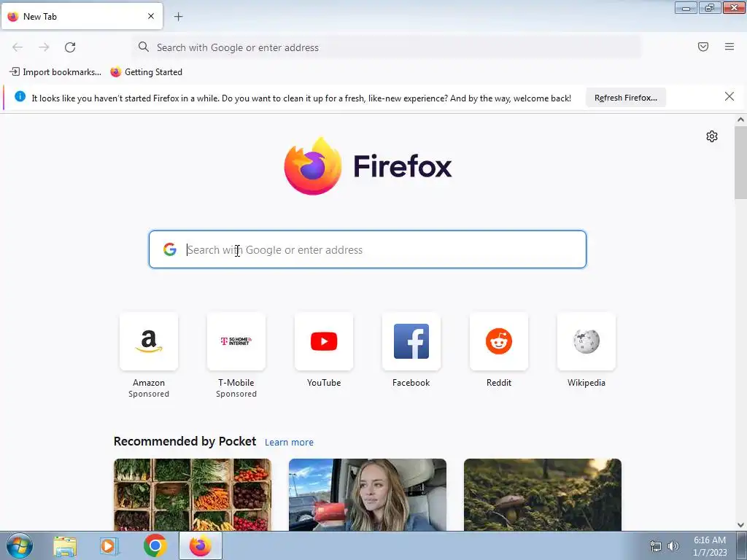Screen dimensions: 747x560
Task: Open Windows Explorer from the taskbar
Action: click(x=65, y=546)
